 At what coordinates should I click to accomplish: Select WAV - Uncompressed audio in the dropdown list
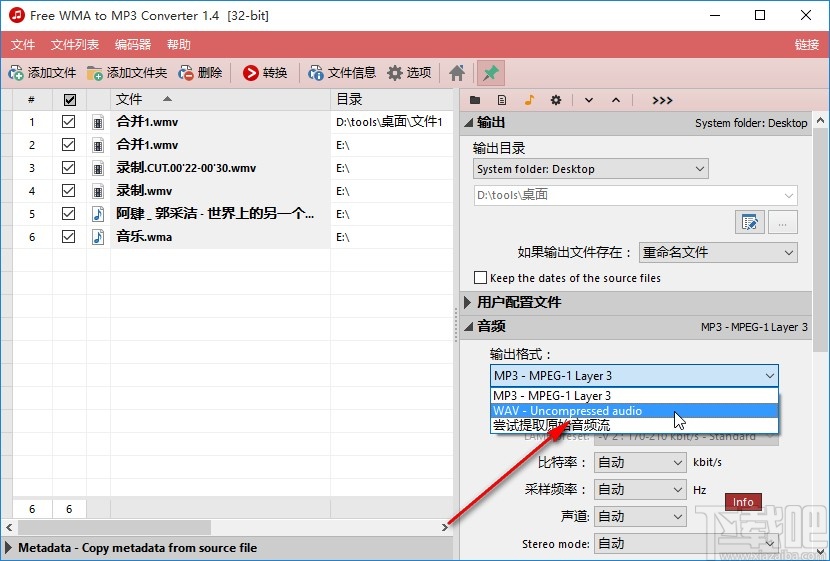(634, 411)
